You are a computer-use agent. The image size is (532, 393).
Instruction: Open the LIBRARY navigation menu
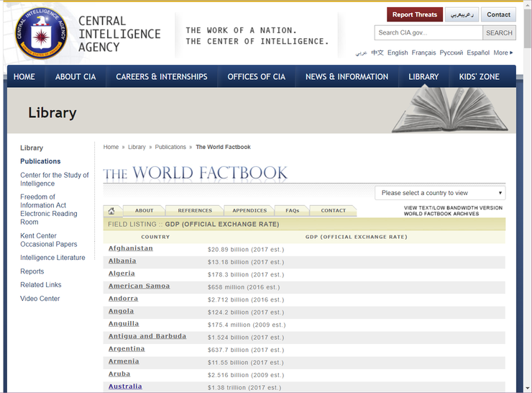(423, 77)
